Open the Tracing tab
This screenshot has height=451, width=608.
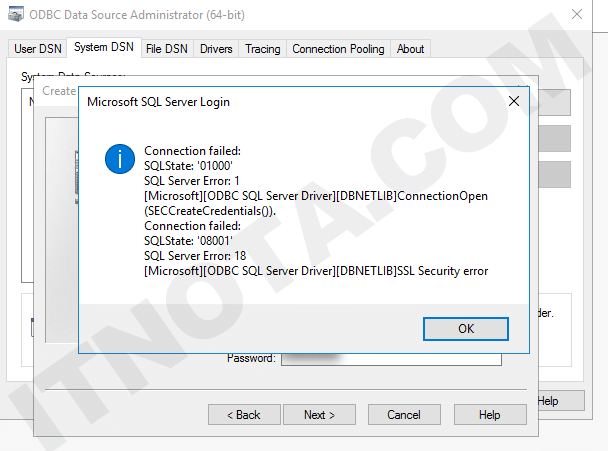262,49
